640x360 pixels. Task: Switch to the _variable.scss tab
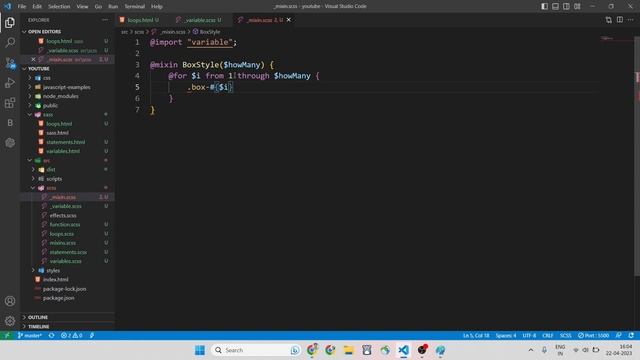(200, 20)
